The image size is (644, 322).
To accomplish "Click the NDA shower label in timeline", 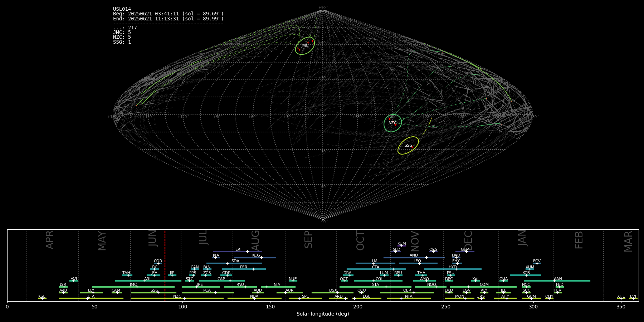I will point(254,297).
